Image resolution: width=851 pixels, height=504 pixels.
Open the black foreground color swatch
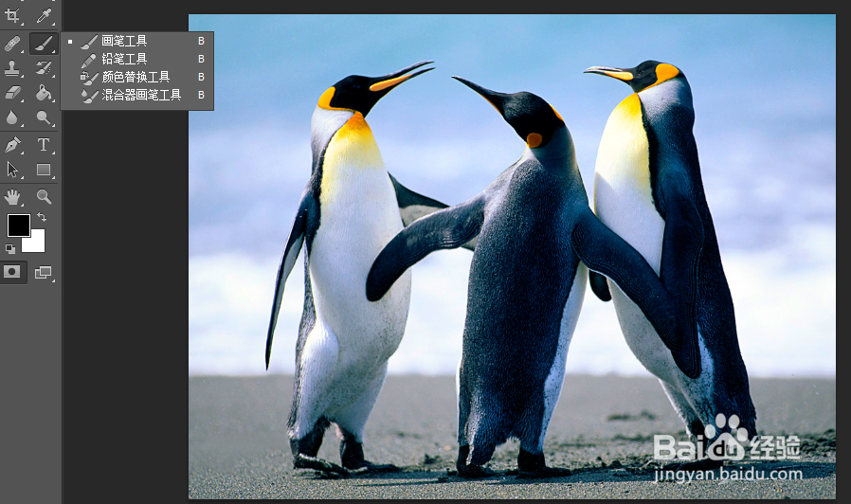pyautogui.click(x=18, y=225)
